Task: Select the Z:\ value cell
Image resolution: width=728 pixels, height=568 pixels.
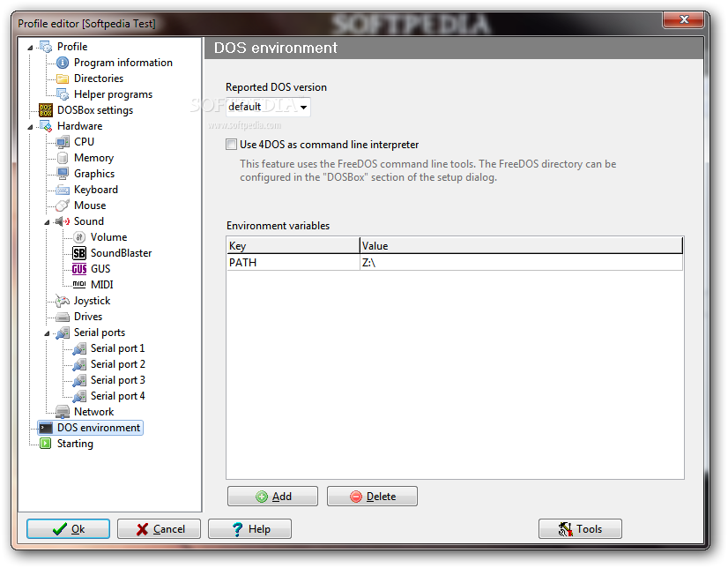Action: (522, 263)
